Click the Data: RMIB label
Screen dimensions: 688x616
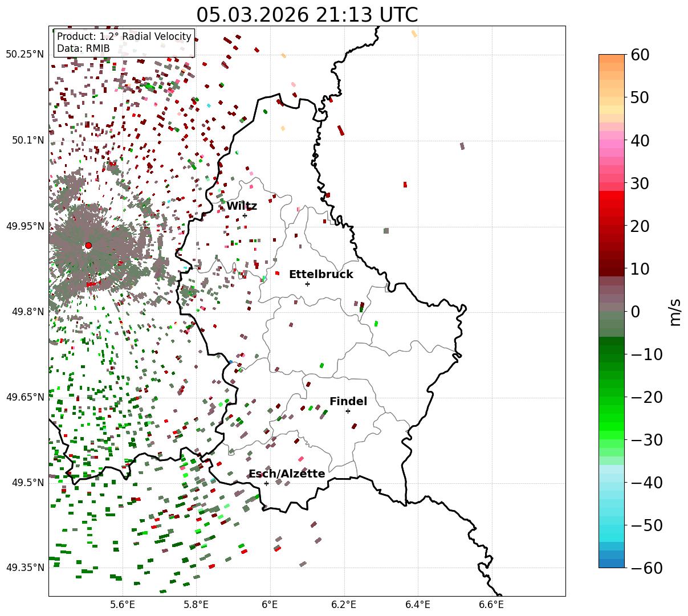pos(83,48)
